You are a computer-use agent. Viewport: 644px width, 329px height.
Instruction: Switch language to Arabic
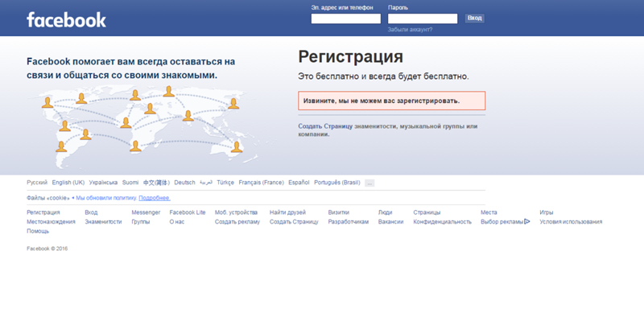[x=206, y=183]
